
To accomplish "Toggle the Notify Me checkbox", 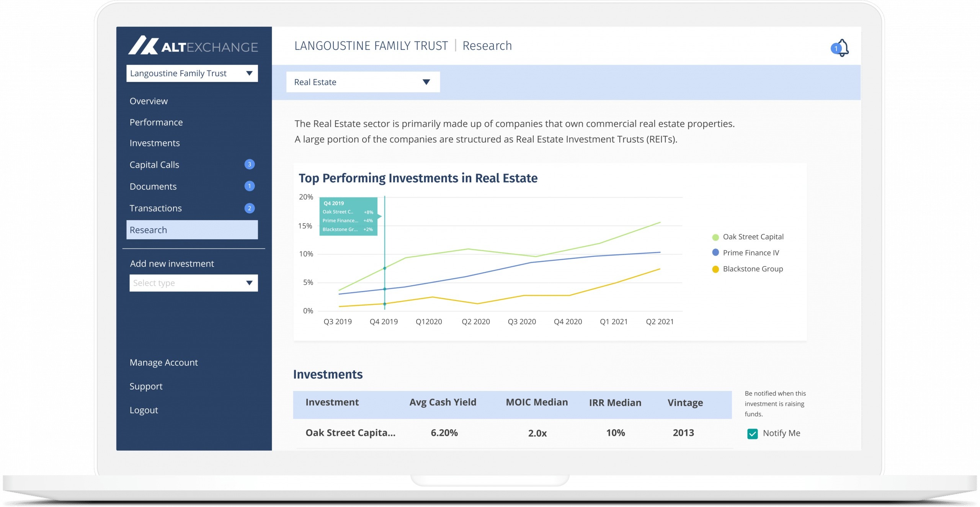I will [x=752, y=433].
